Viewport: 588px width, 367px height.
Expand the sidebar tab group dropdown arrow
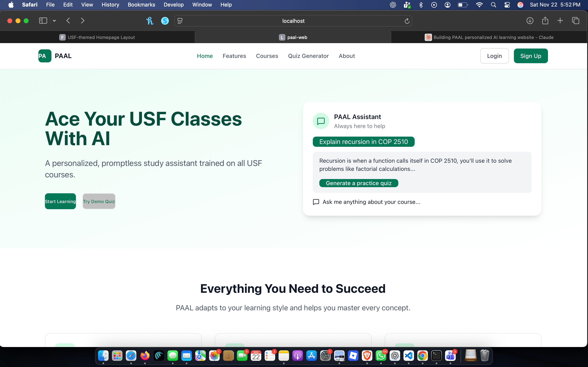point(55,21)
